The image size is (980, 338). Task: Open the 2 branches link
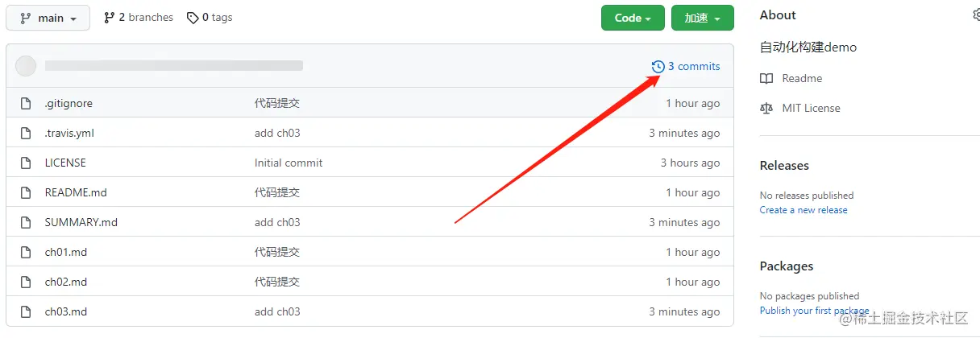139,17
